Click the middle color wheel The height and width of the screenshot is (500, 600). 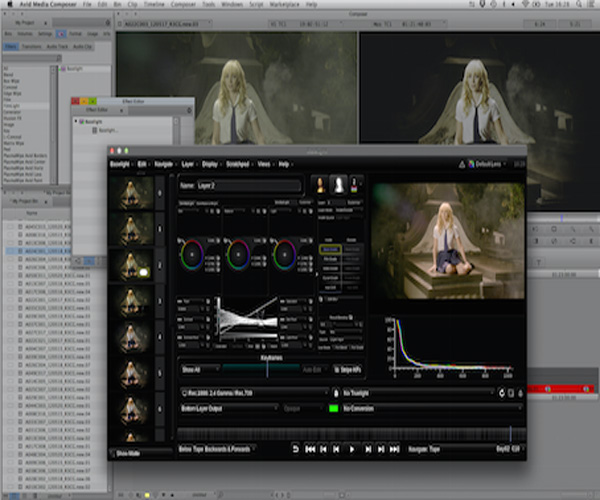pyautogui.click(x=238, y=254)
